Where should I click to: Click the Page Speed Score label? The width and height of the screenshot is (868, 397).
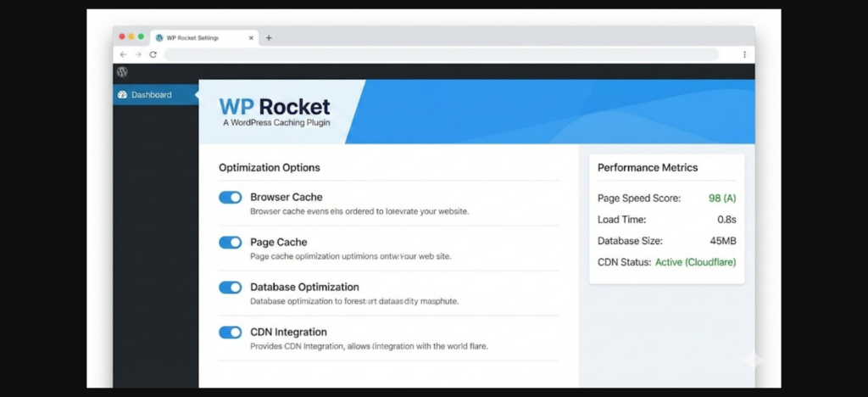click(639, 198)
